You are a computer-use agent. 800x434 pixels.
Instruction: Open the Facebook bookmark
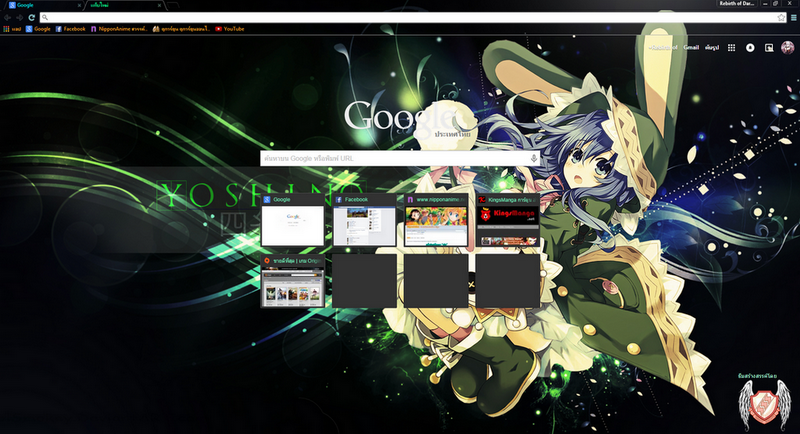(70, 29)
